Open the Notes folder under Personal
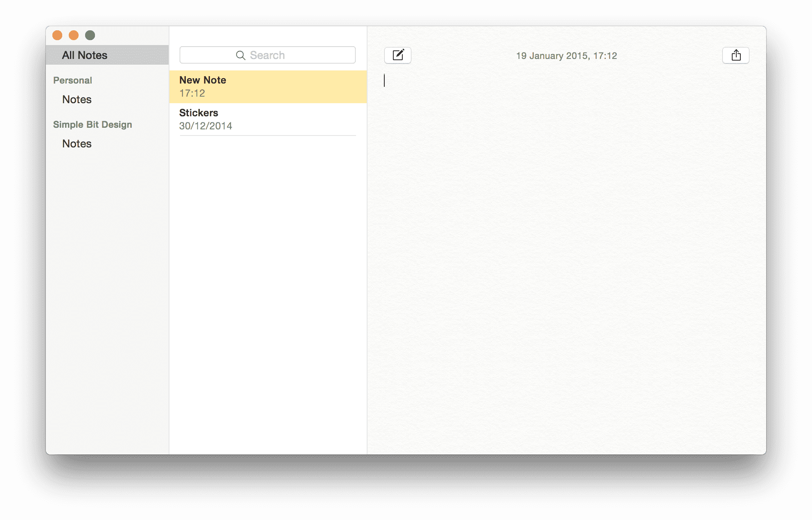 point(76,99)
